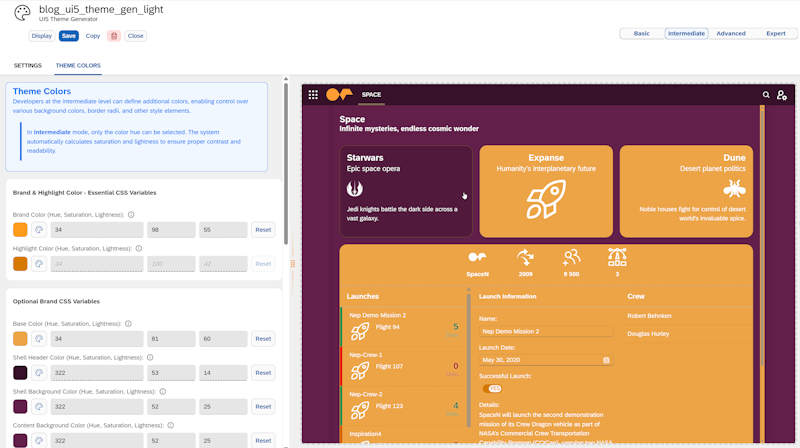
Task: Click the Save button
Action: point(68,36)
